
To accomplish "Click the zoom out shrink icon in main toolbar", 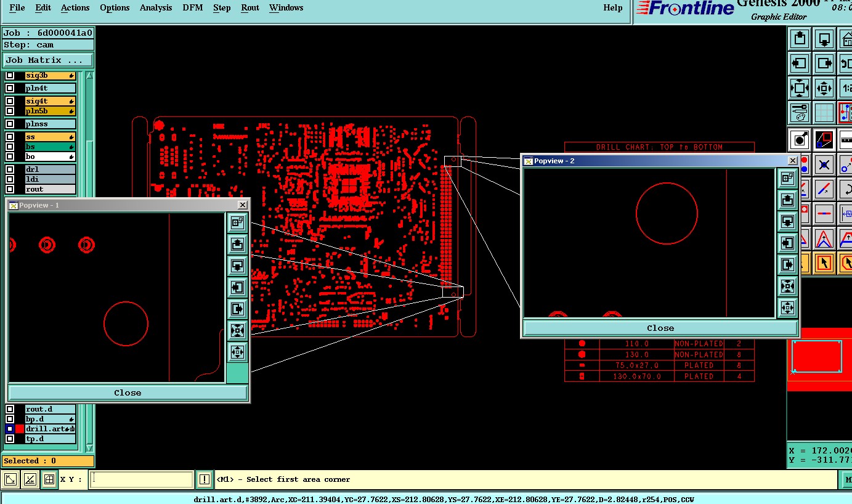I will click(x=824, y=88).
